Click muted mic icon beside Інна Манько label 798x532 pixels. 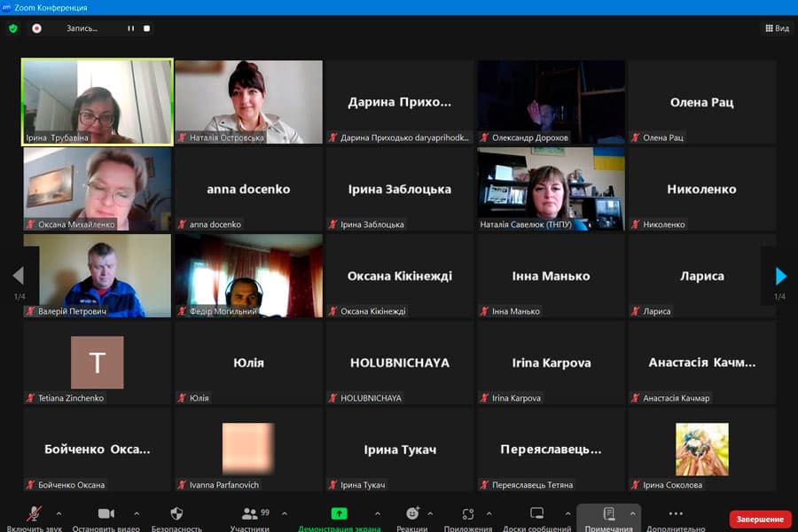(484, 311)
